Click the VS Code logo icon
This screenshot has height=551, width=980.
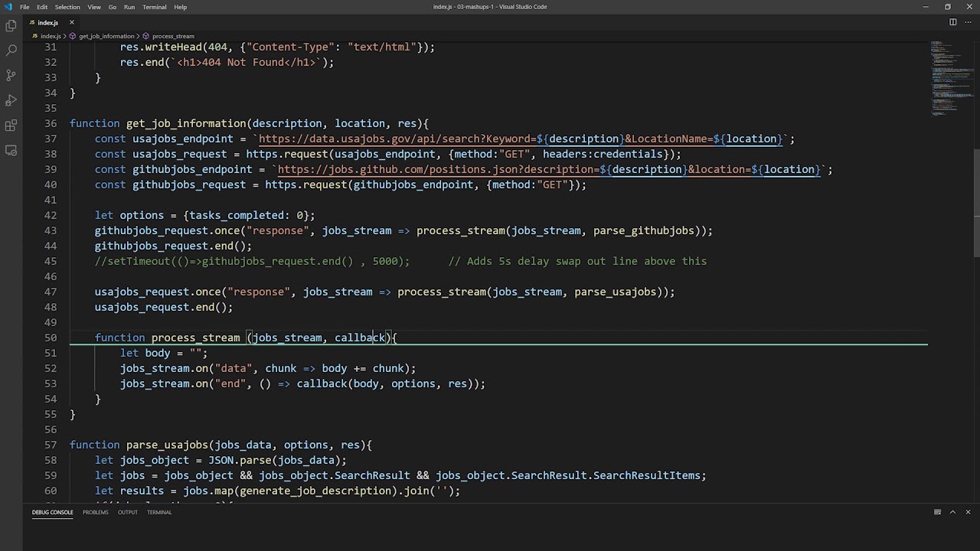click(x=8, y=7)
